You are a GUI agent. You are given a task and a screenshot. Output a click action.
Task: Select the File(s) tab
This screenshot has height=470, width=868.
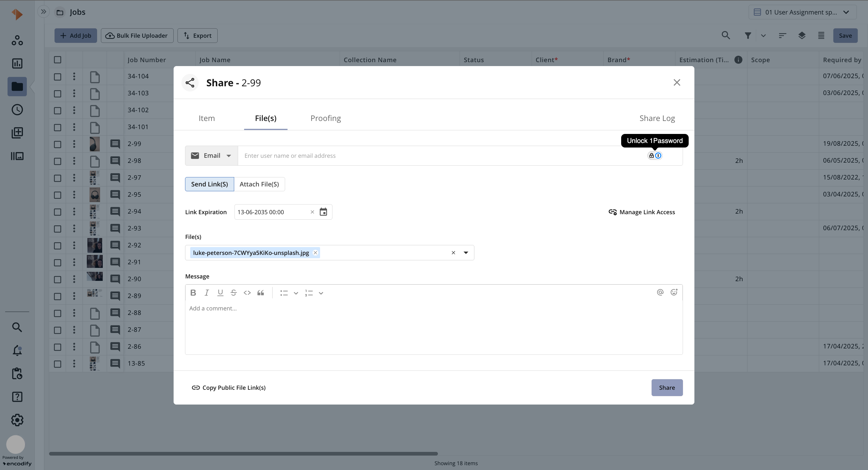[x=266, y=118]
